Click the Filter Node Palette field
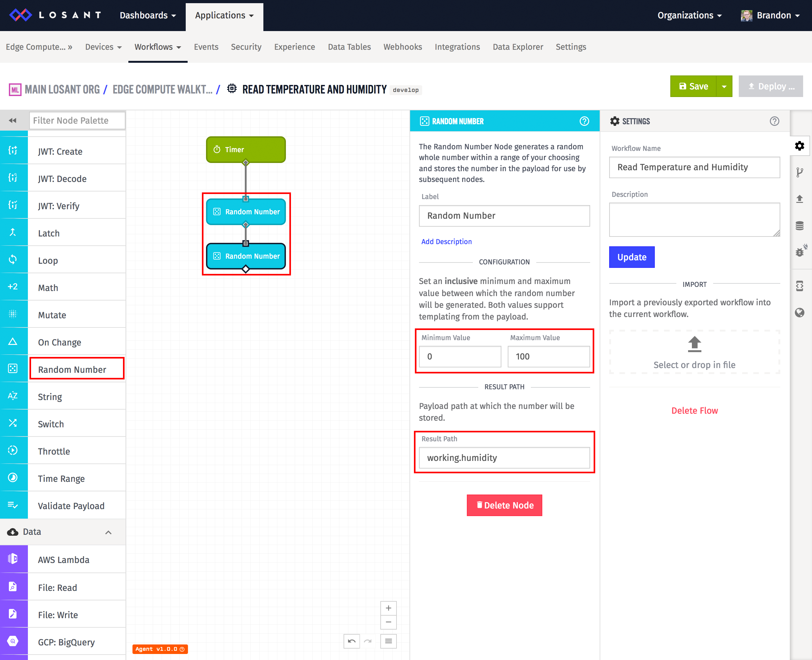The image size is (812, 660). click(77, 120)
